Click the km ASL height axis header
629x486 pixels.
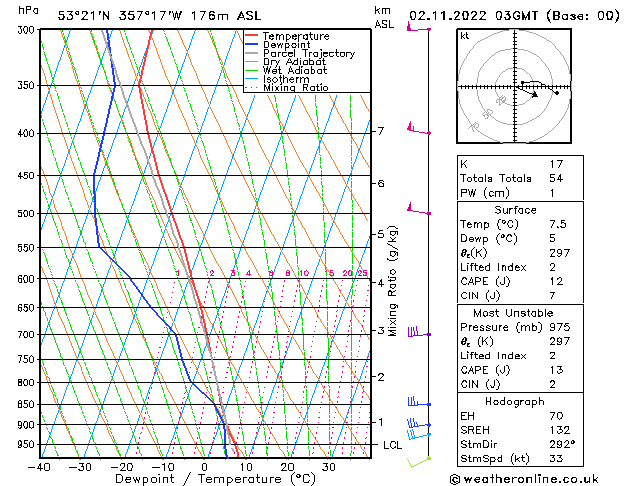pyautogui.click(x=384, y=17)
